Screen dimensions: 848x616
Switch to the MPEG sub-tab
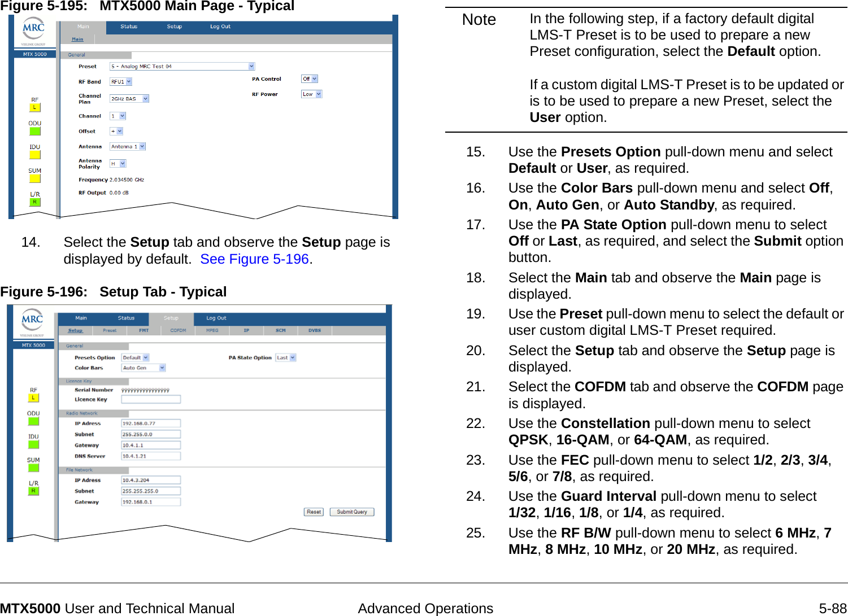coord(212,330)
